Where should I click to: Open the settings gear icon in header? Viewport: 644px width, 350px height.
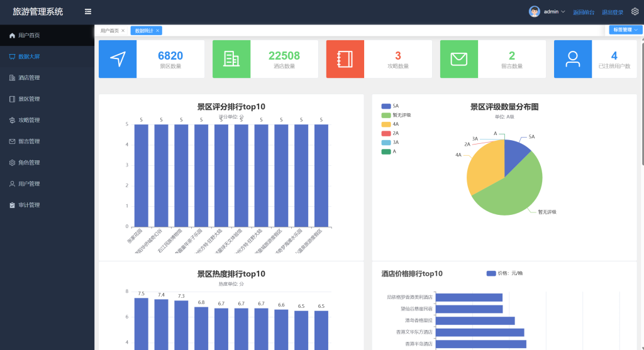click(x=635, y=11)
